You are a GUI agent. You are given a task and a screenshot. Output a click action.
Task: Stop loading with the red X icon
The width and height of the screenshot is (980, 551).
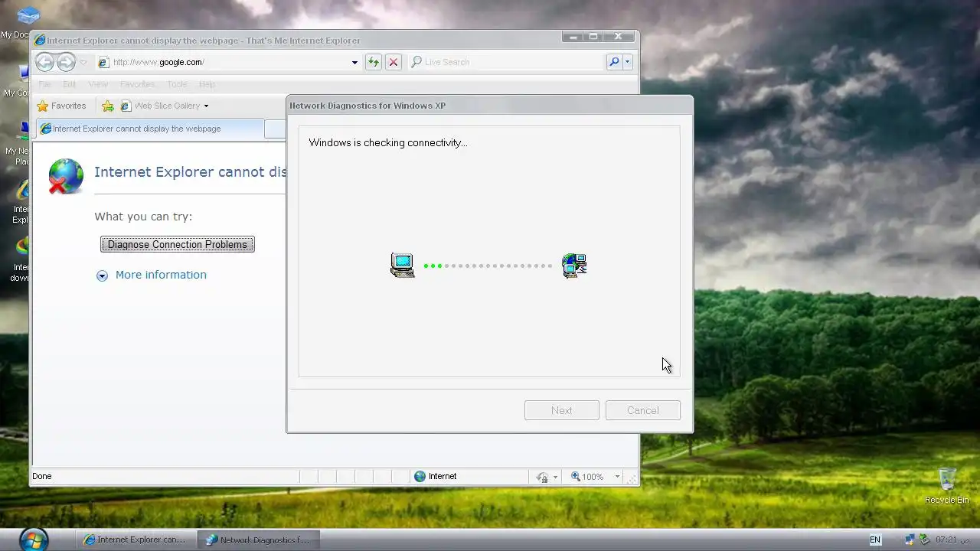click(393, 62)
